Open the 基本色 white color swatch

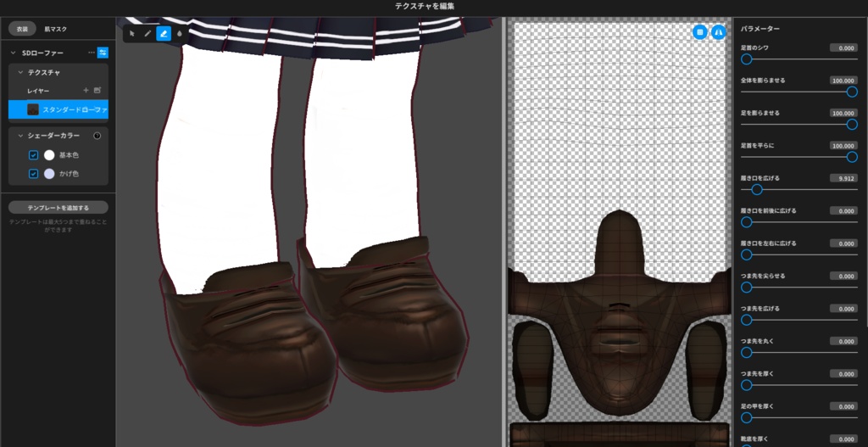pyautogui.click(x=49, y=155)
